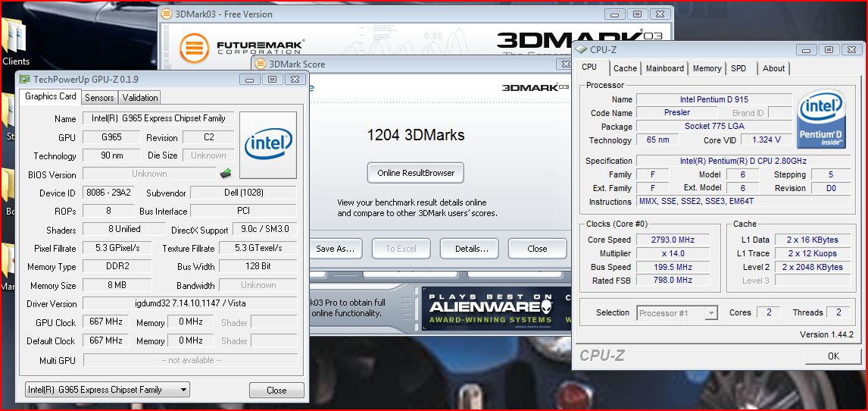Open the Mainboard tab in CPU-Z
The image size is (868, 411).
coord(665,68)
